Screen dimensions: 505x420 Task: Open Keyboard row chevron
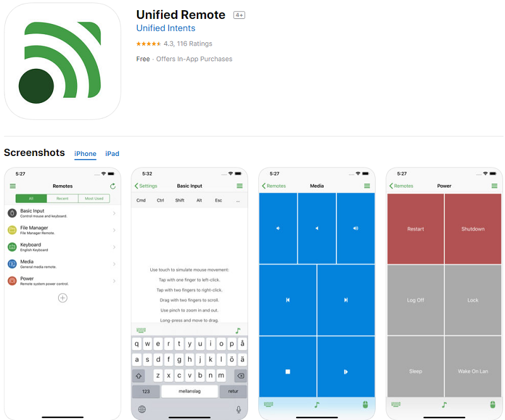click(114, 247)
